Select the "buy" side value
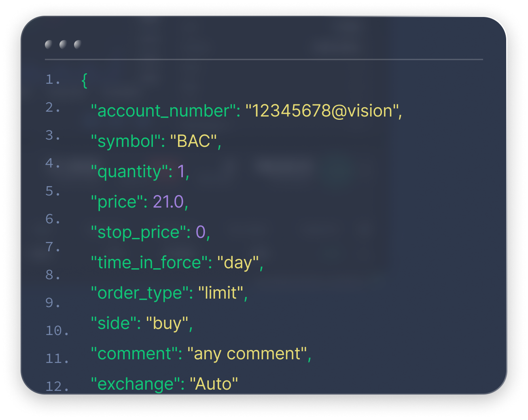528x420 pixels. 167,324
